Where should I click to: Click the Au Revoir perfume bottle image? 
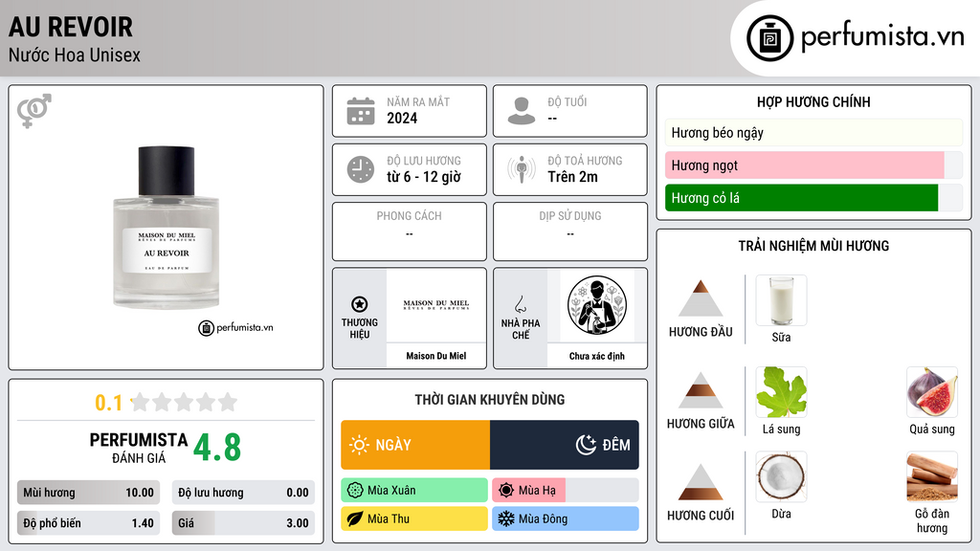(x=167, y=227)
